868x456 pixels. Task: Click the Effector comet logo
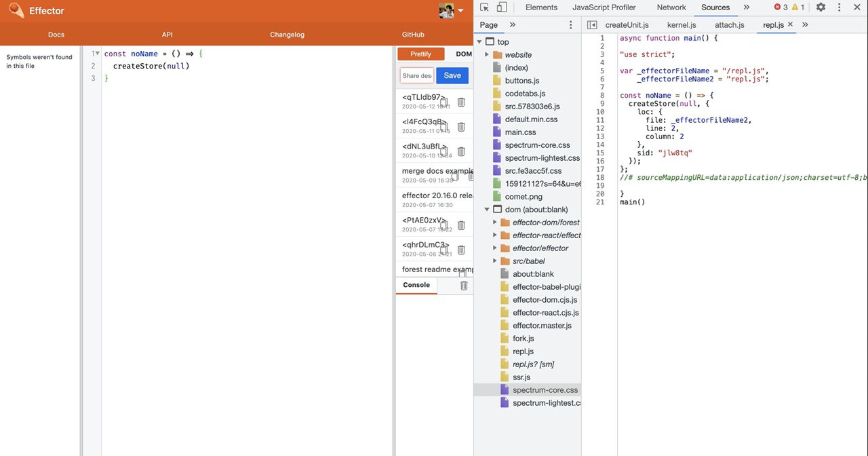pos(16,10)
